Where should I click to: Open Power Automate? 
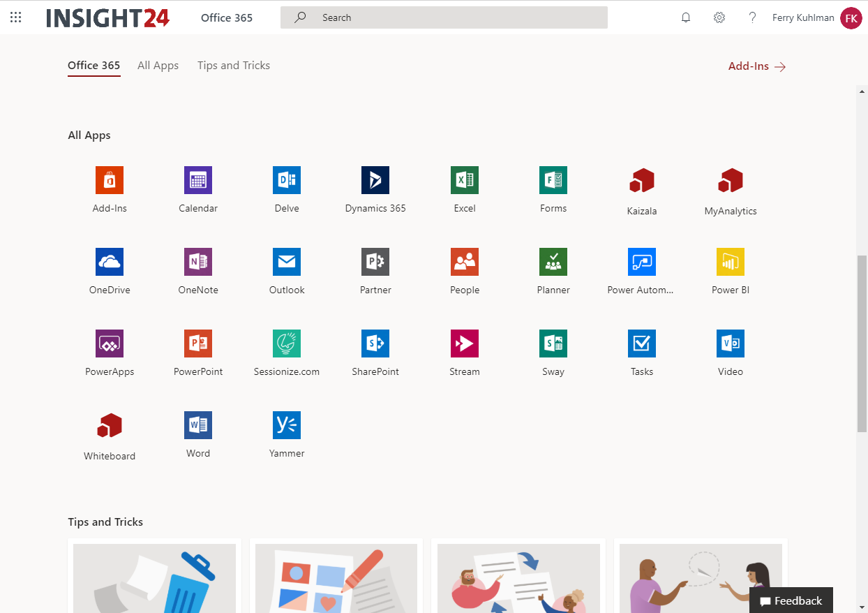[642, 262]
